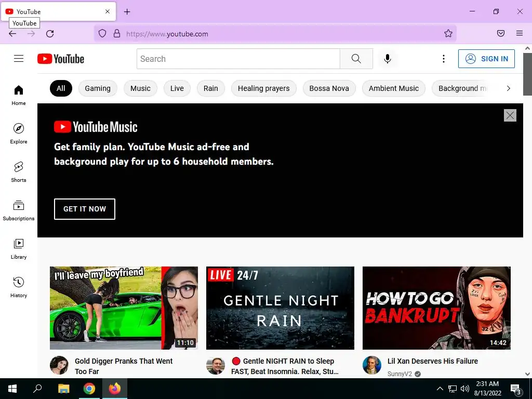Image resolution: width=532 pixels, height=399 pixels.
Task: Close the YouTube tab
Action: point(108,11)
